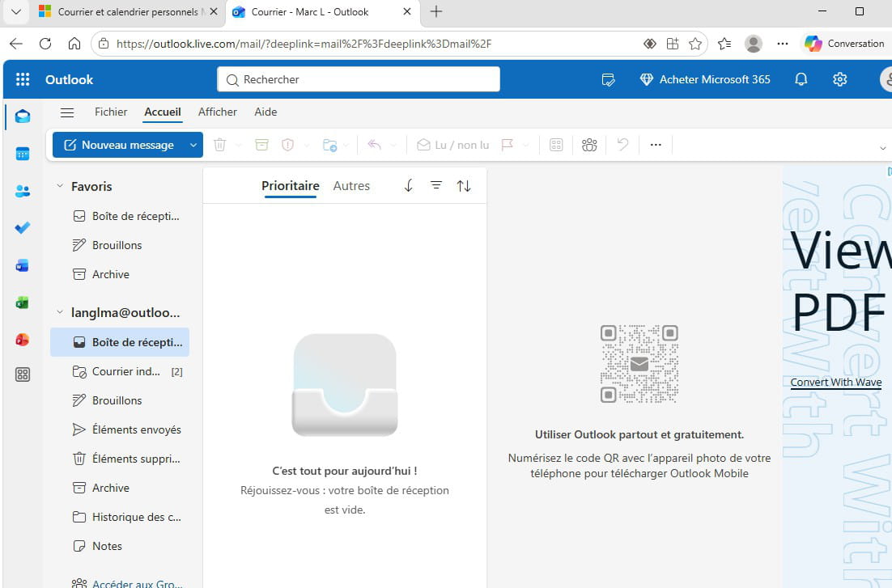The width and height of the screenshot is (892, 588).
Task: Open Calendar from the left rail
Action: [x=23, y=154]
